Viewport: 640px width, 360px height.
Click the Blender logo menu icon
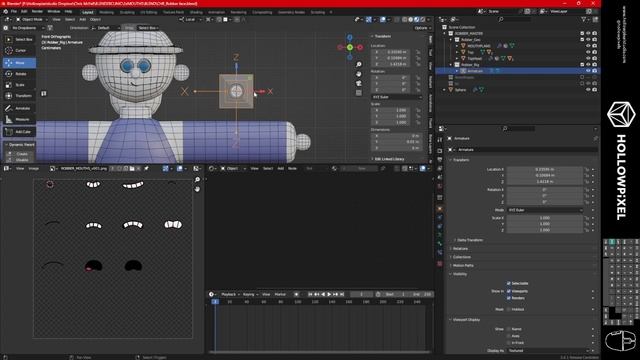point(5,11)
